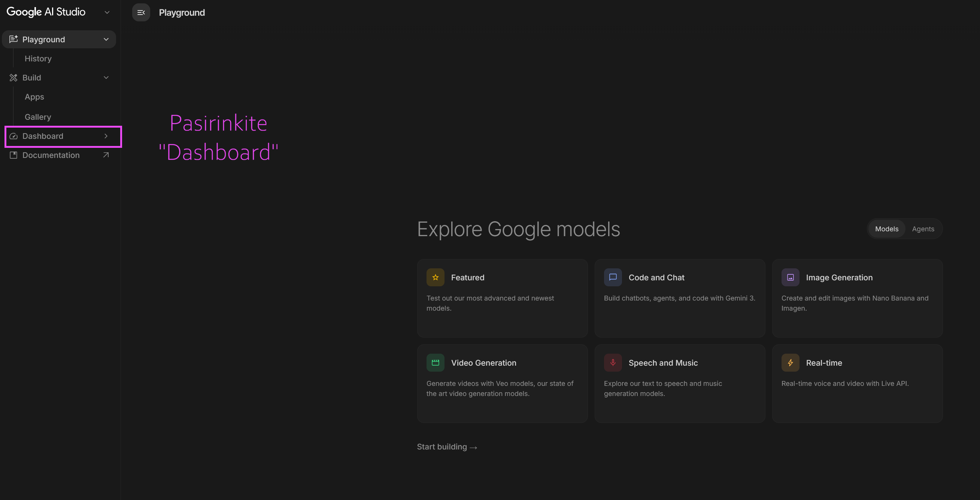This screenshot has height=500, width=980.
Task: Click 'Real-time voice and video with Live API' text
Action: [x=845, y=383]
